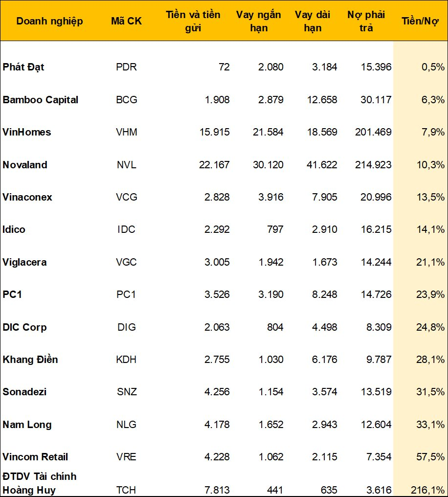The image size is (448, 497).
Task: Select the 'Idico' company name
Action: (14, 229)
